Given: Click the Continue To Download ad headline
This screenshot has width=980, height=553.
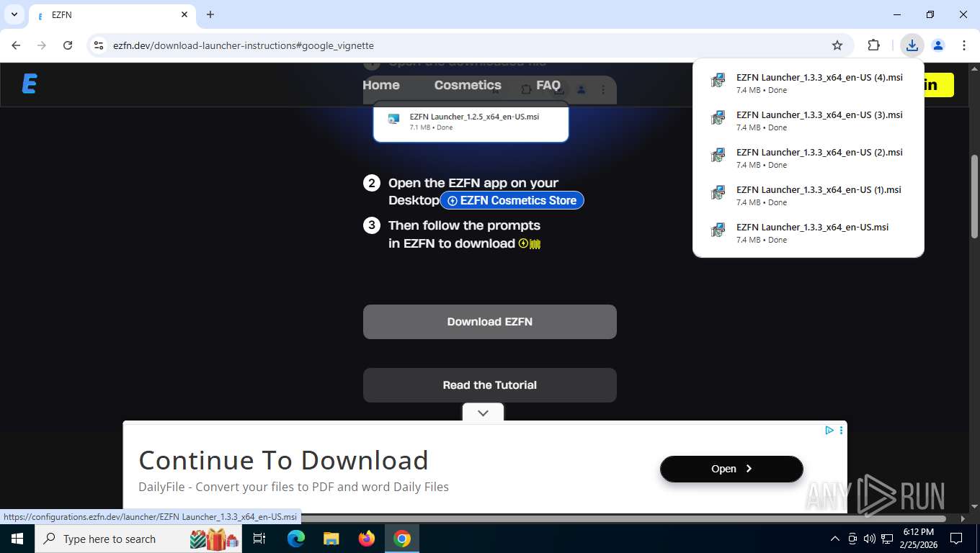Looking at the screenshot, I should point(283,460).
